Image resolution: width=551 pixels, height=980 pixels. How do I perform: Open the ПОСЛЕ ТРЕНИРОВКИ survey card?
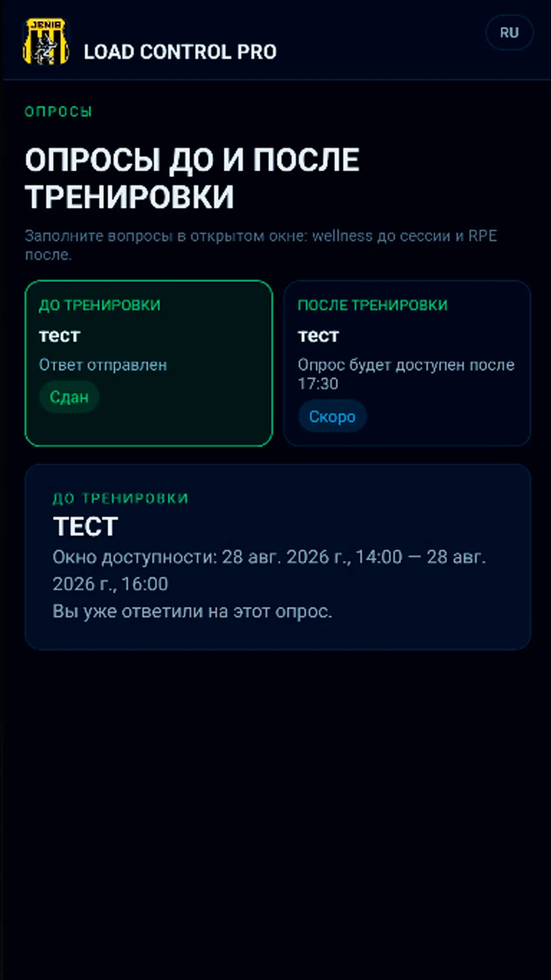pyautogui.click(x=407, y=363)
